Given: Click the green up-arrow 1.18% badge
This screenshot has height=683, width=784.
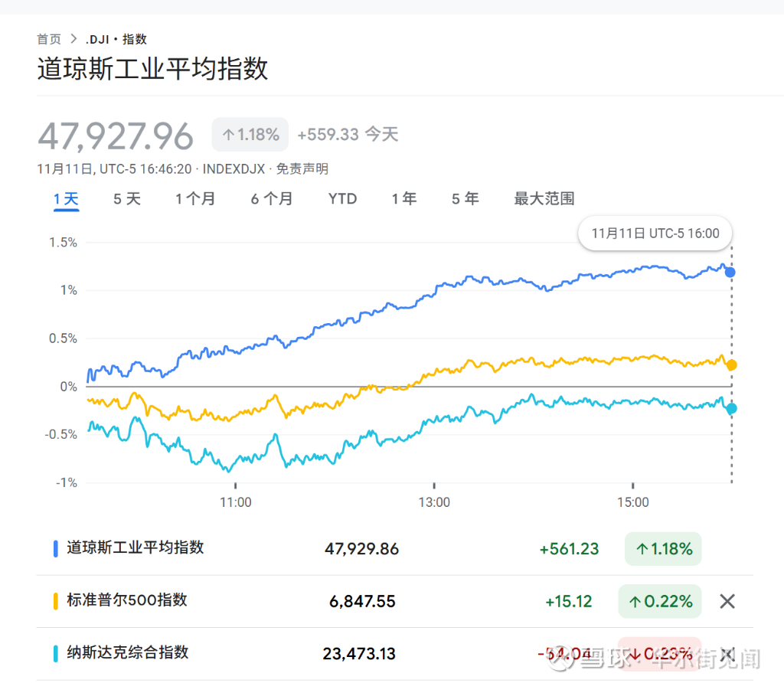Looking at the screenshot, I should tap(662, 549).
